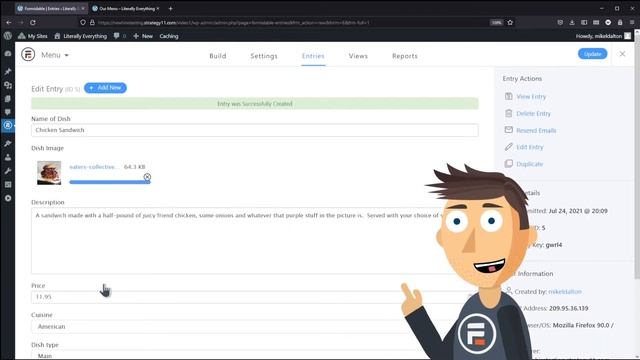Screen dimensions: 640x360
Task: Click the Delete Entry link
Action: tap(533, 113)
